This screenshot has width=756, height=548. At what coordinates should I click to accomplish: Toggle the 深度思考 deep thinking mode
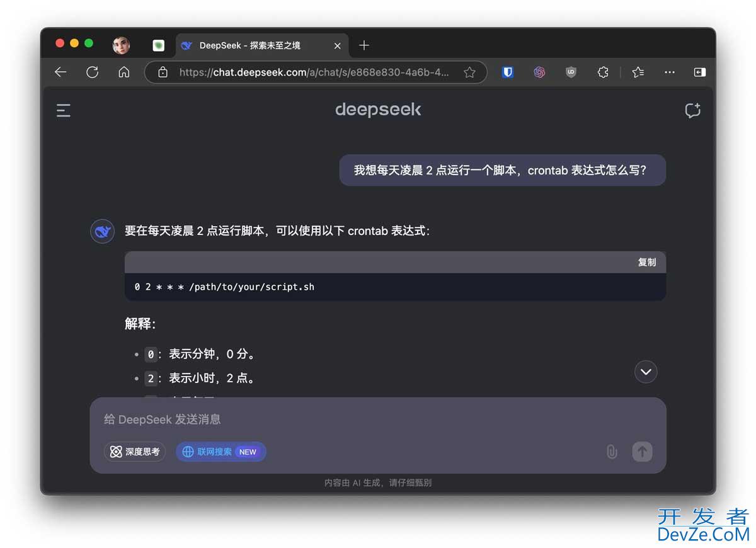coord(135,452)
